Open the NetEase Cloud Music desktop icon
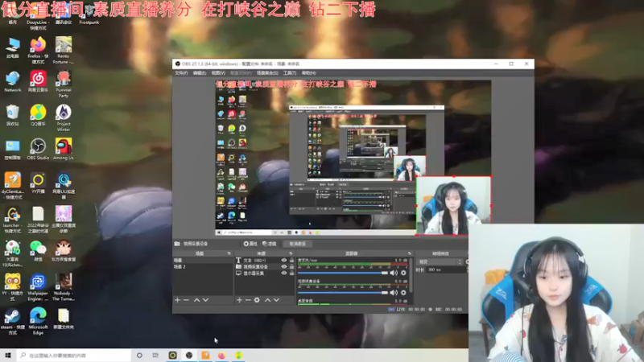The image size is (644, 362). click(38, 81)
